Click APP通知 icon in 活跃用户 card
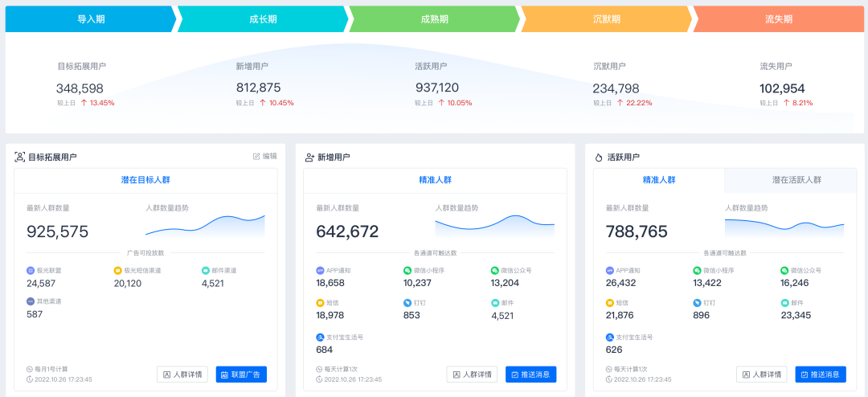The height and width of the screenshot is (397, 868). click(610, 271)
